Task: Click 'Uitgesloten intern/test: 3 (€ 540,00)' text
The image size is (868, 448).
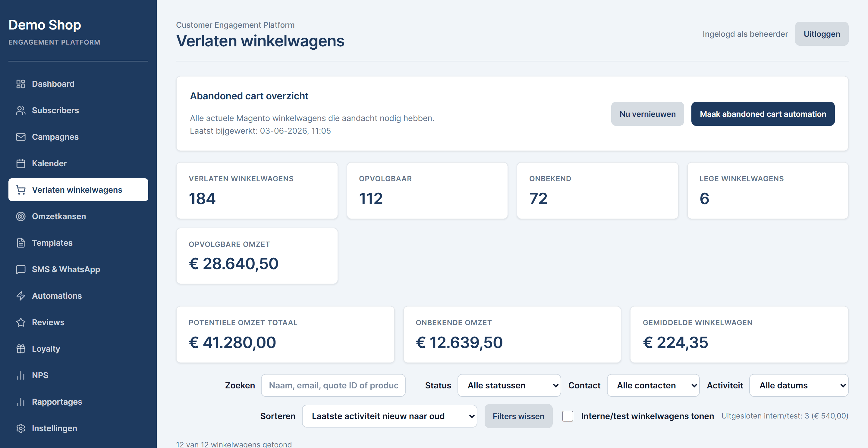Action: pos(785,416)
